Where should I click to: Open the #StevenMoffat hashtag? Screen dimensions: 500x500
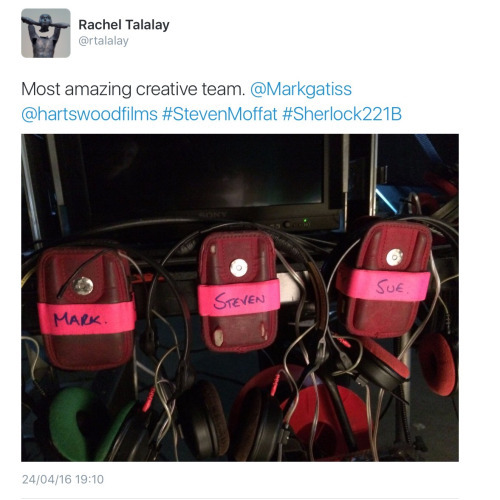click(220, 114)
